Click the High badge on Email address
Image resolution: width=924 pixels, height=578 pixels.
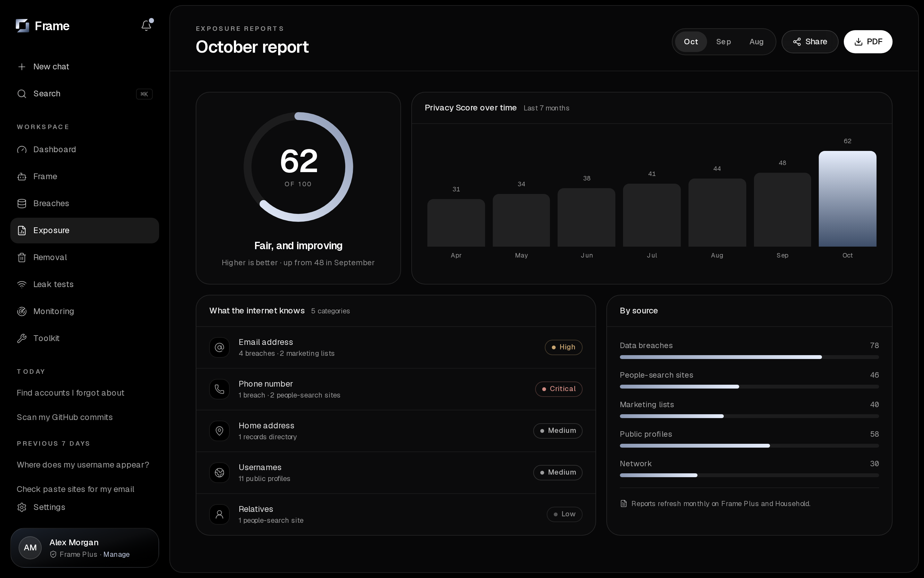[564, 347]
